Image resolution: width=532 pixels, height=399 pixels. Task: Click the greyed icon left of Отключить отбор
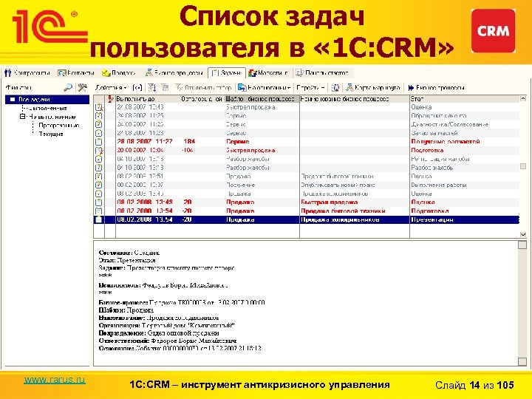click(165, 87)
